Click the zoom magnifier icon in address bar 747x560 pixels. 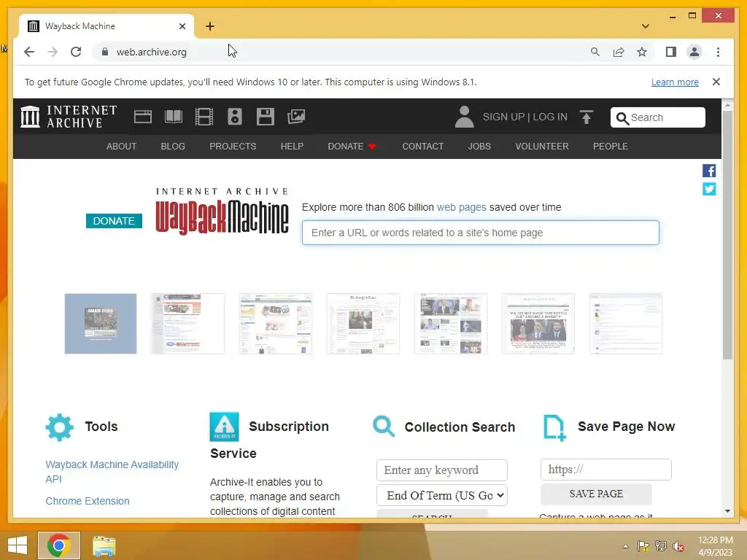(x=595, y=52)
